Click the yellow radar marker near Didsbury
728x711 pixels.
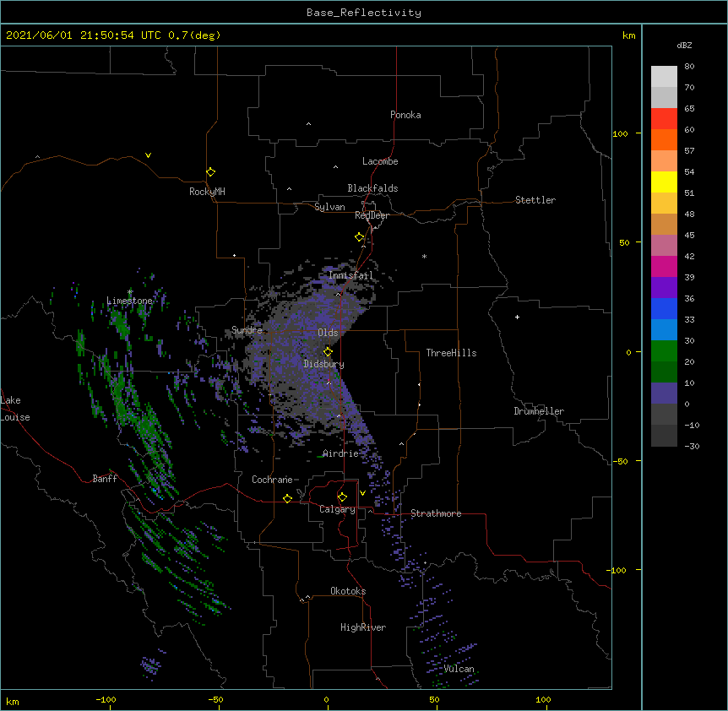328,351
